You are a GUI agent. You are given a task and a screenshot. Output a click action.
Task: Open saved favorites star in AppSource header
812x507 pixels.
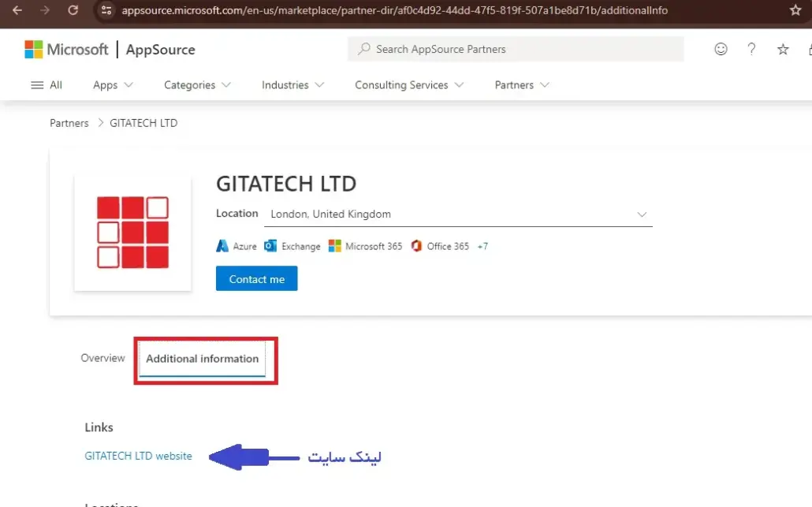click(x=783, y=49)
